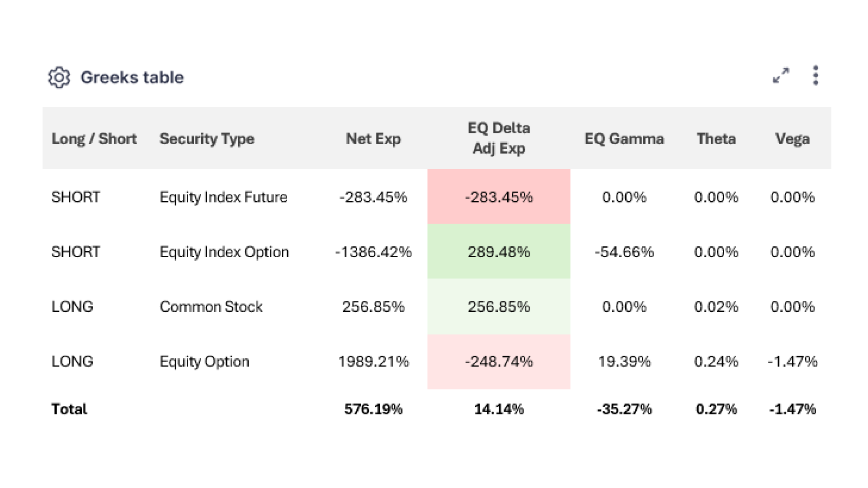Viewport: 868px width, 488px height.
Task: Open the three-dot more options menu
Action: pos(816,75)
